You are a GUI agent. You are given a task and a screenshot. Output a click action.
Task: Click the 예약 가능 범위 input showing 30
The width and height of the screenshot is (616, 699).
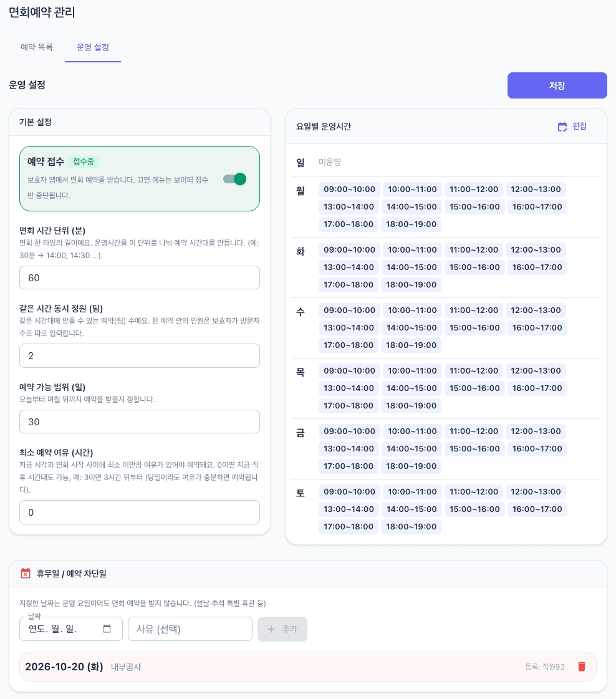[140, 422]
